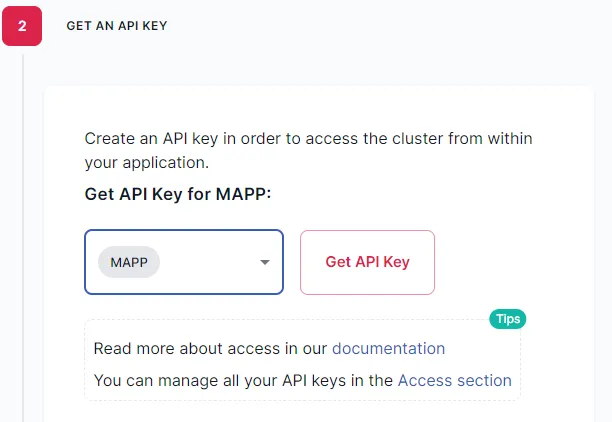Click the Get API Key button
The height and width of the screenshot is (422, 612).
(x=367, y=262)
